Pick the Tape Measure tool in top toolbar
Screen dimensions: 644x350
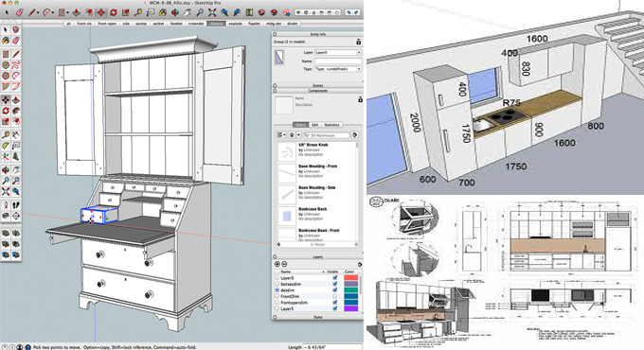138,12
